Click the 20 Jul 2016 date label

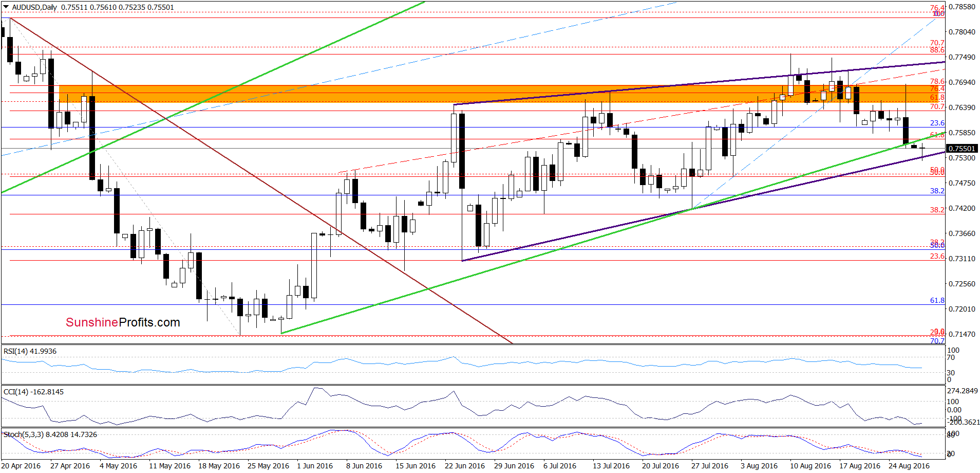[x=661, y=466]
